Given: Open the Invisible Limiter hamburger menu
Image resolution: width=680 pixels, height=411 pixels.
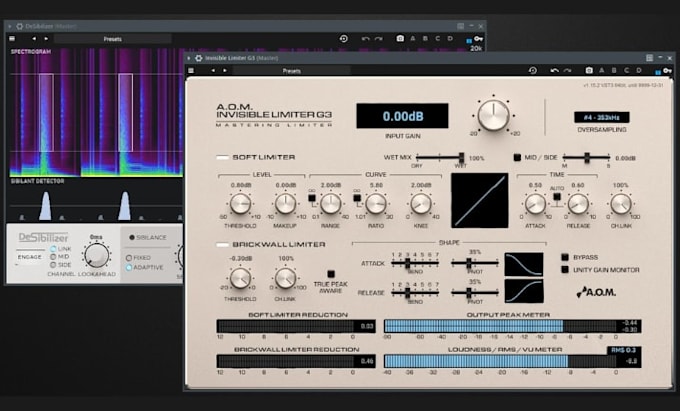Looking at the screenshot, I should click(191, 71).
